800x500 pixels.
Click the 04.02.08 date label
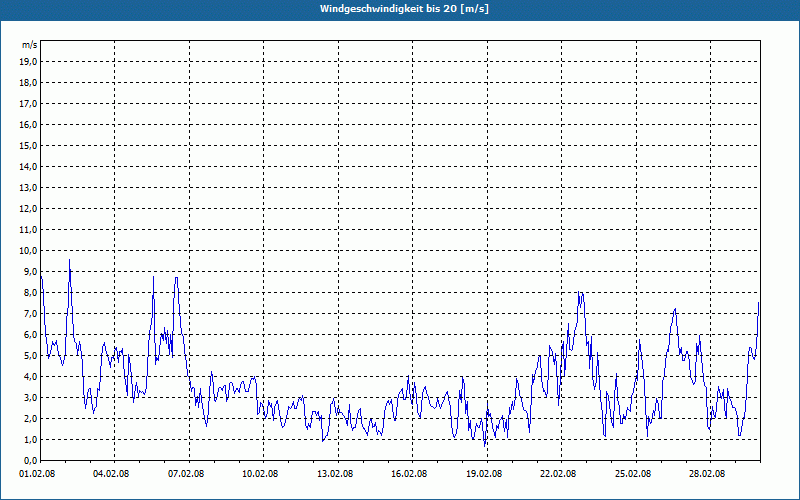pyautogui.click(x=111, y=473)
